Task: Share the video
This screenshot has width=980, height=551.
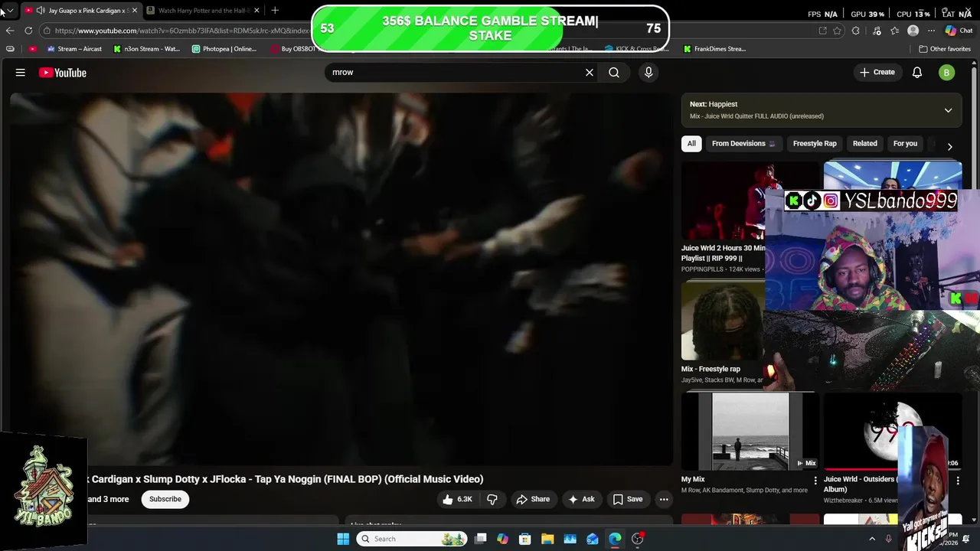Action: tap(533, 499)
